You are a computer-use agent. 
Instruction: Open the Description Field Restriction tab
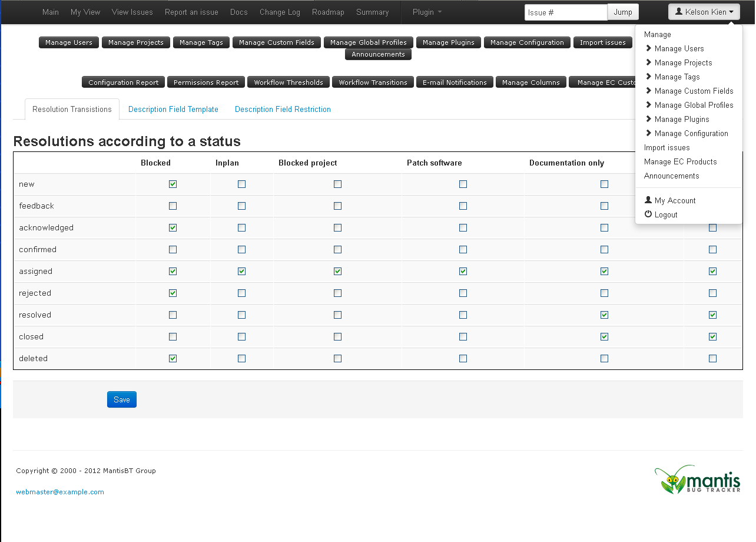283,110
